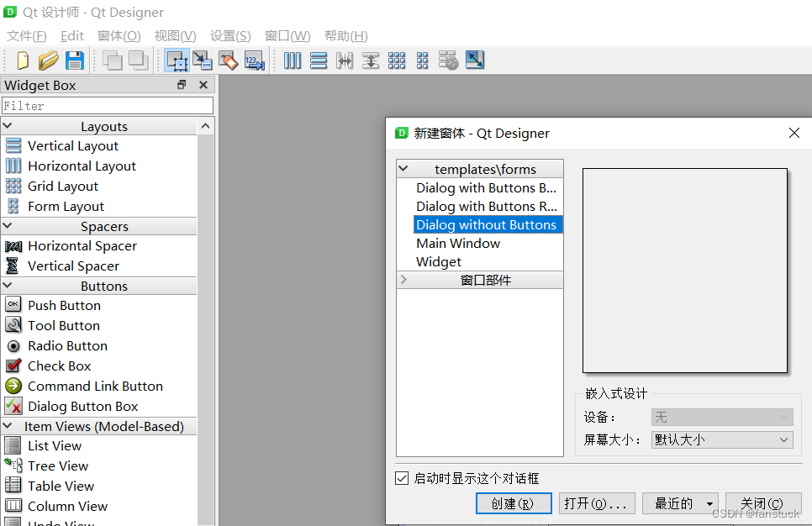Click the Adjust Size toolbar icon
812x526 pixels.
coord(475,60)
